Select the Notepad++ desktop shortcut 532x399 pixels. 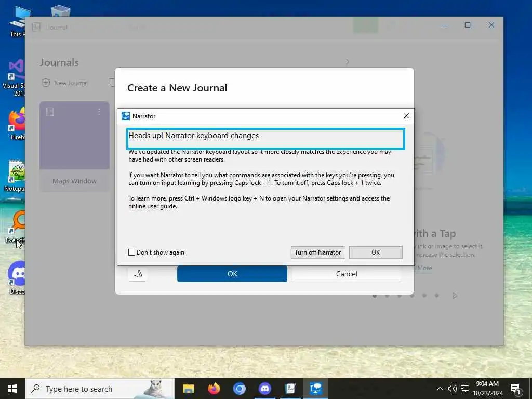coord(15,176)
